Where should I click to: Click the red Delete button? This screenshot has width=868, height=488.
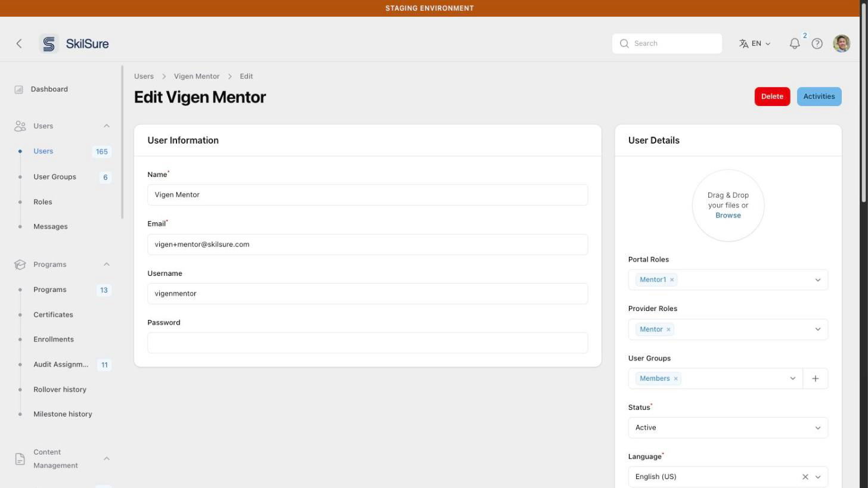tap(772, 97)
